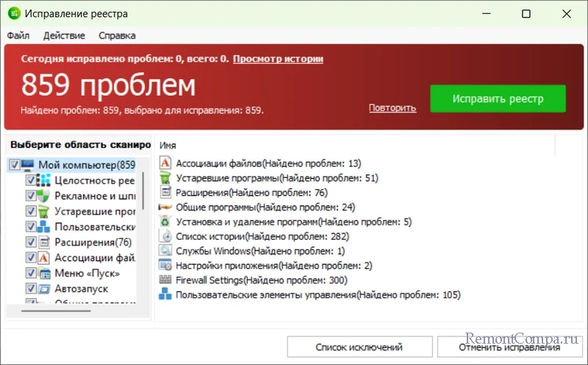Toggle the Меню «Пуск» checkbox
The height and width of the screenshot is (365, 588).
(x=30, y=273)
